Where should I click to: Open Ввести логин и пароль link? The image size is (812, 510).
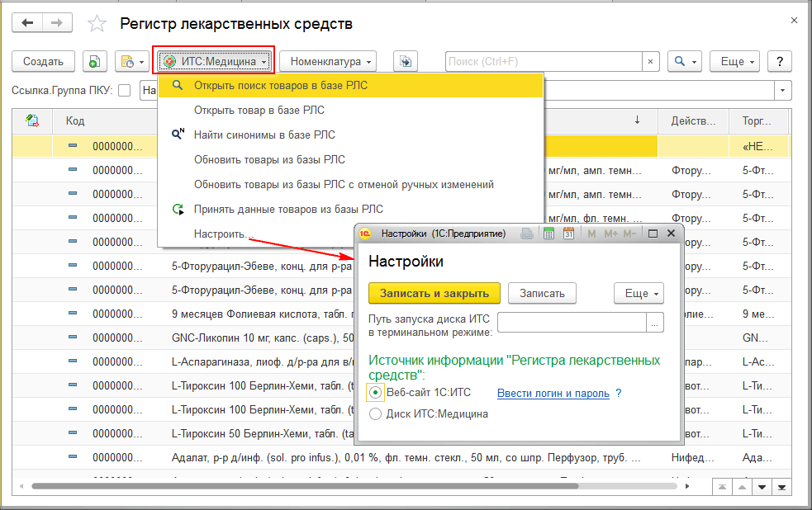pyautogui.click(x=553, y=393)
